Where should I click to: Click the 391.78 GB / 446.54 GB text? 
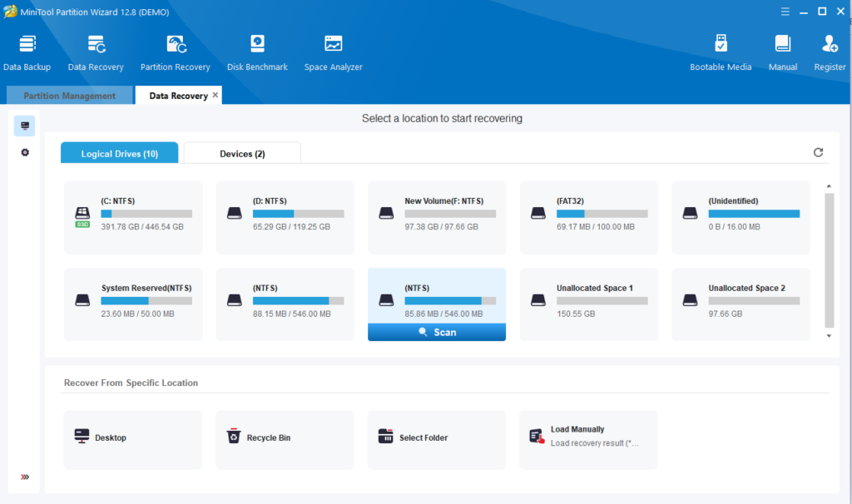click(142, 227)
